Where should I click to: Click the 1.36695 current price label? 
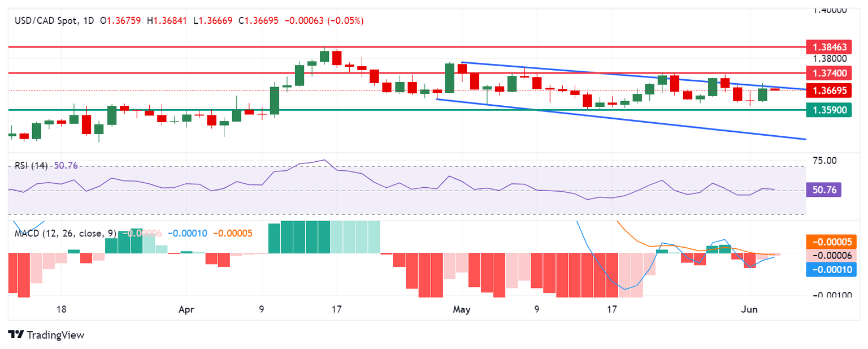tap(829, 91)
